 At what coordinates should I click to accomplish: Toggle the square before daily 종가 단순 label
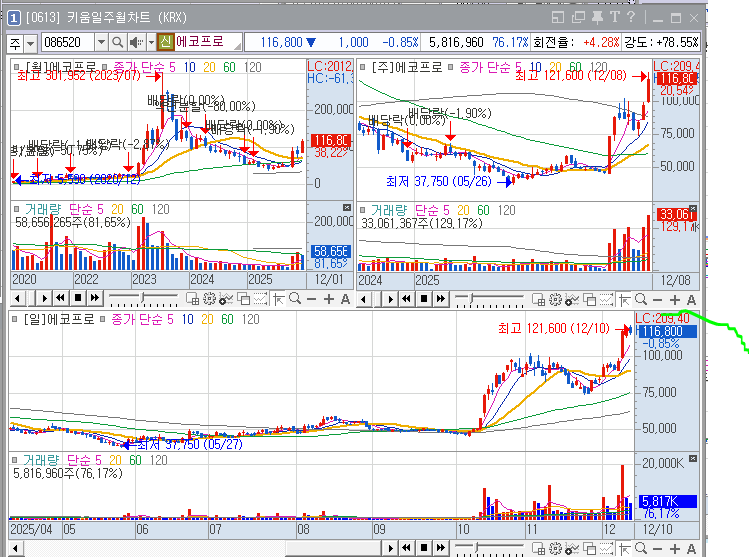[x=102, y=319]
